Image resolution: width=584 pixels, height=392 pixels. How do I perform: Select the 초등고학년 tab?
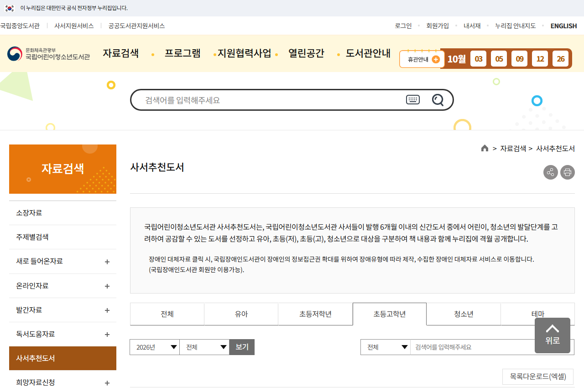click(x=390, y=314)
